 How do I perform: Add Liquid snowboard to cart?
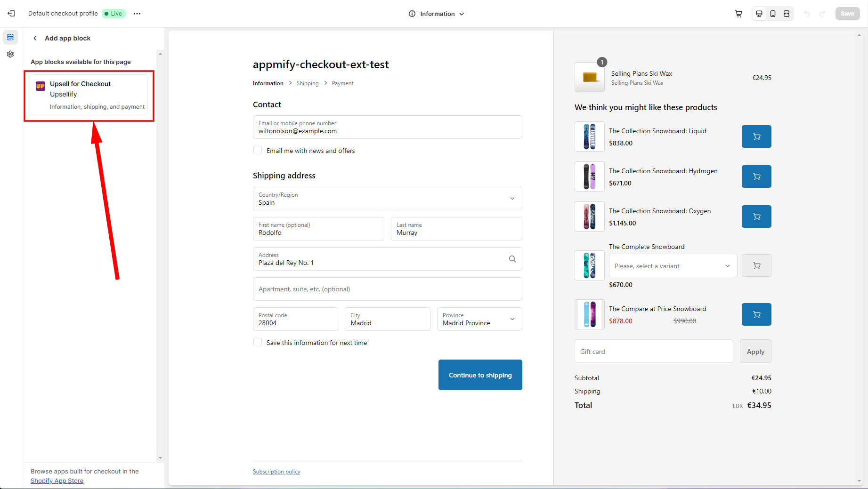pyautogui.click(x=756, y=136)
